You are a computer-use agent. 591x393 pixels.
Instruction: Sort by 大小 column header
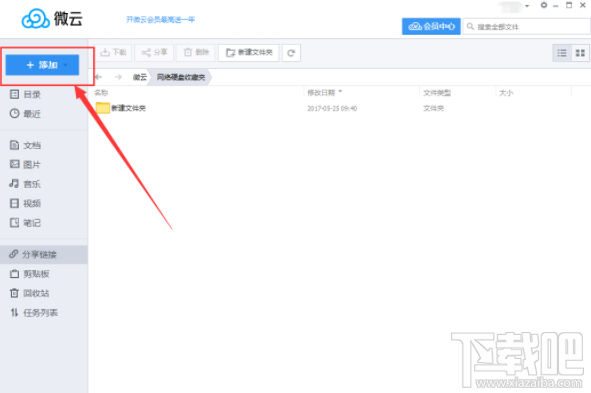click(506, 93)
